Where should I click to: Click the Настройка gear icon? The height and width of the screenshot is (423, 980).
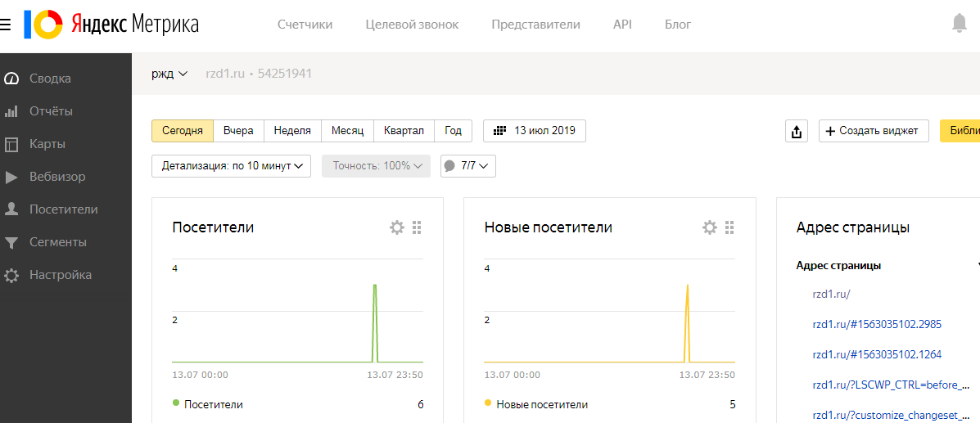coord(11,275)
